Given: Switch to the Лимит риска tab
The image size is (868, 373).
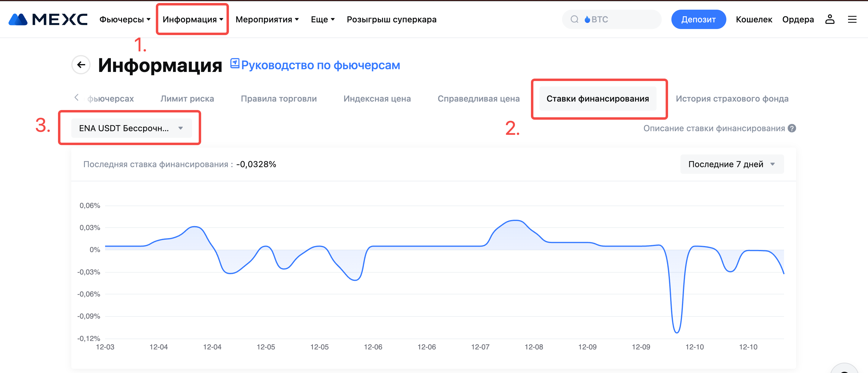Looking at the screenshot, I should point(187,99).
